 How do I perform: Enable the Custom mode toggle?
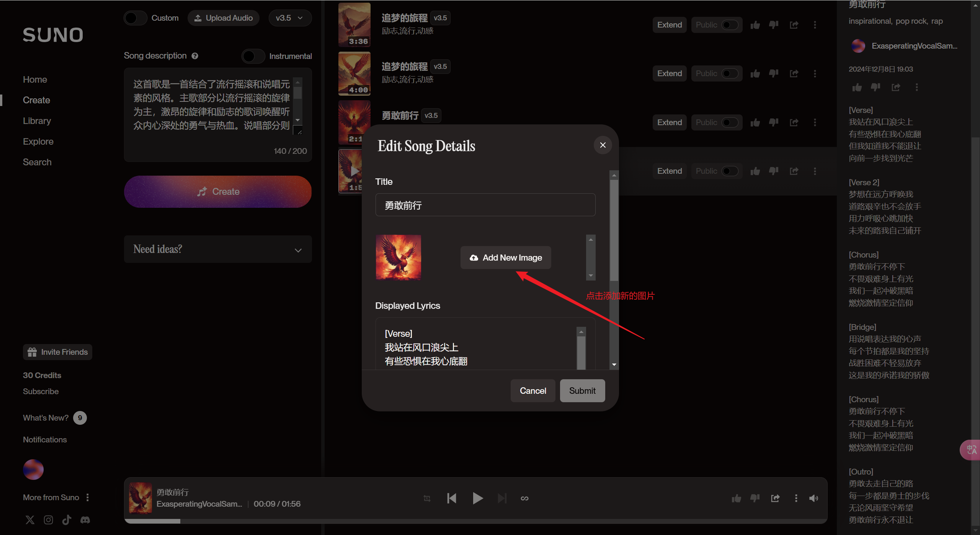(x=135, y=18)
